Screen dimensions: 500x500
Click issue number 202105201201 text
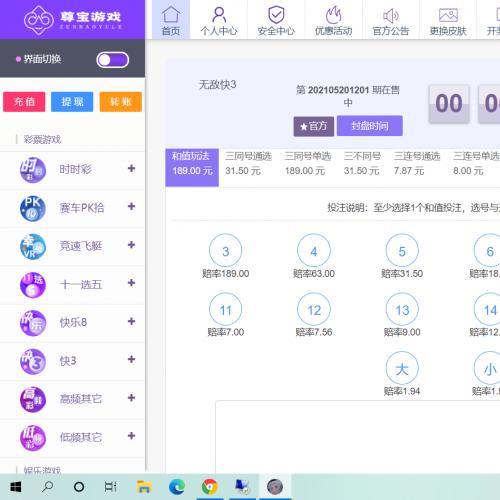point(338,90)
